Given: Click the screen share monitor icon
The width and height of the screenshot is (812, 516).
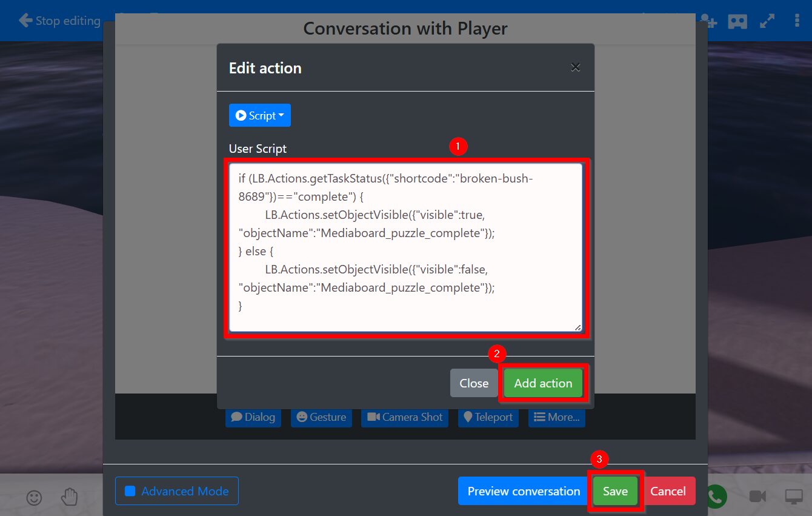Looking at the screenshot, I should click(793, 496).
